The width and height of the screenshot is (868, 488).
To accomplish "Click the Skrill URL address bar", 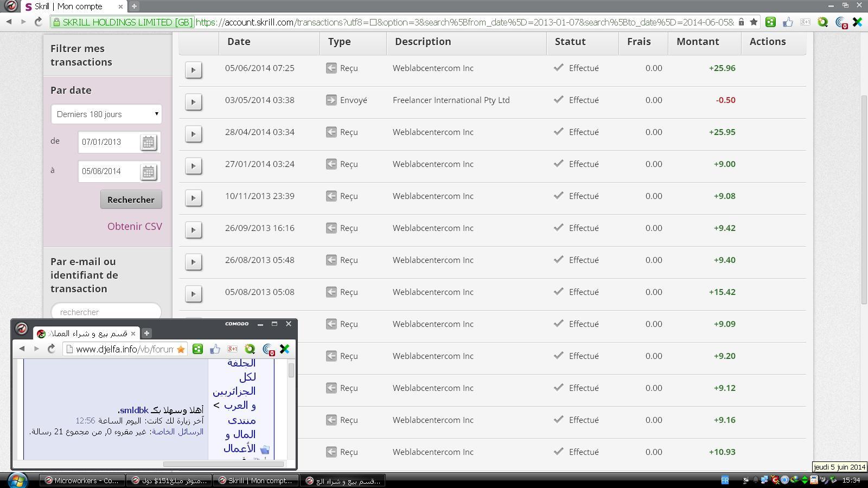I will [464, 22].
